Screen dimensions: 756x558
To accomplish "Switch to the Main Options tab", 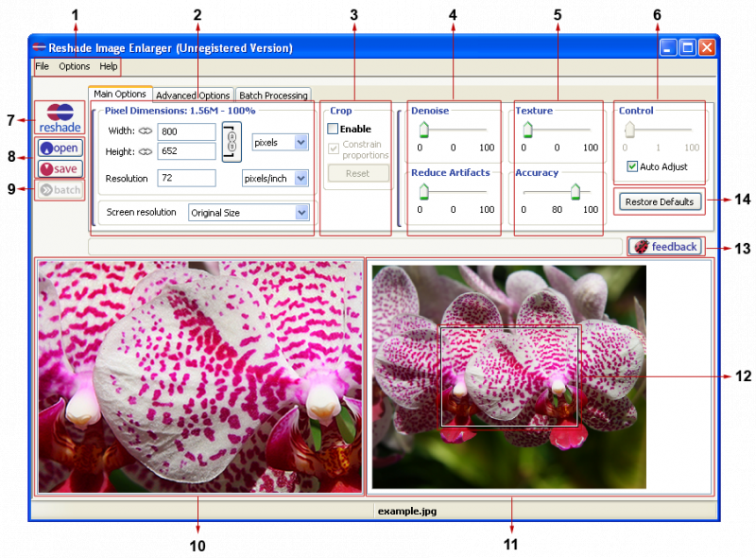I will [120, 95].
